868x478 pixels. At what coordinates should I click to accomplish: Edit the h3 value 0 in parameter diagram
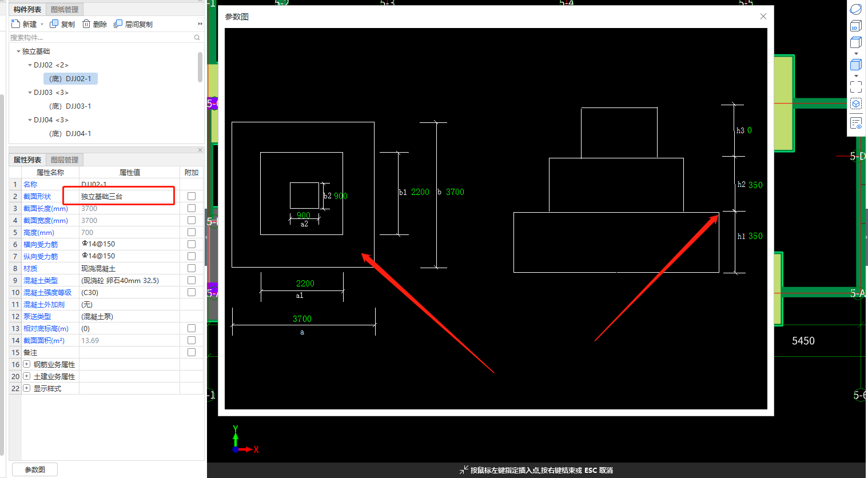[750, 130]
